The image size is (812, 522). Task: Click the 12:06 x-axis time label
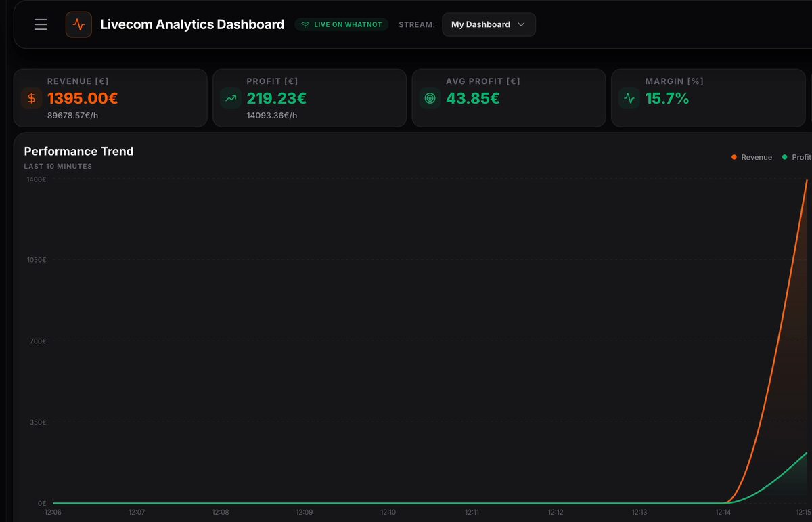53,513
